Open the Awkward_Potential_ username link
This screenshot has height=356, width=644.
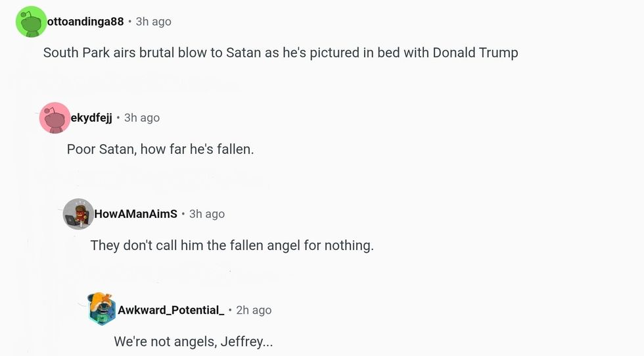(x=171, y=310)
